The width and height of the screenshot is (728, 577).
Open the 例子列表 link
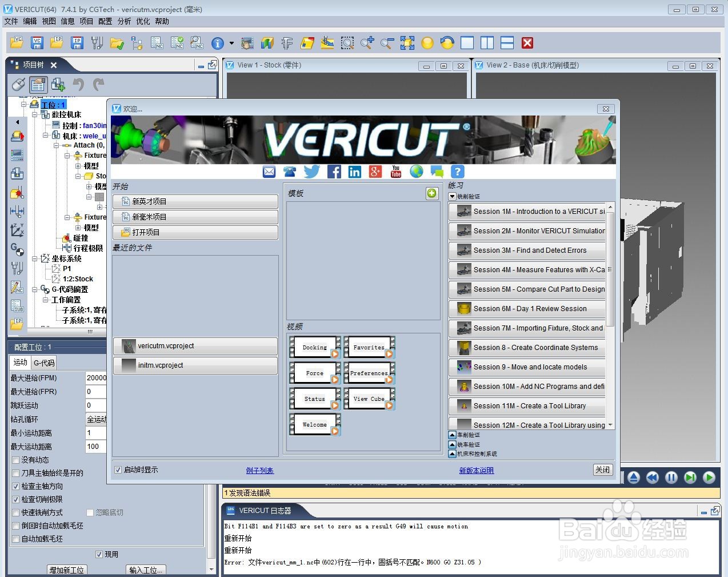260,471
